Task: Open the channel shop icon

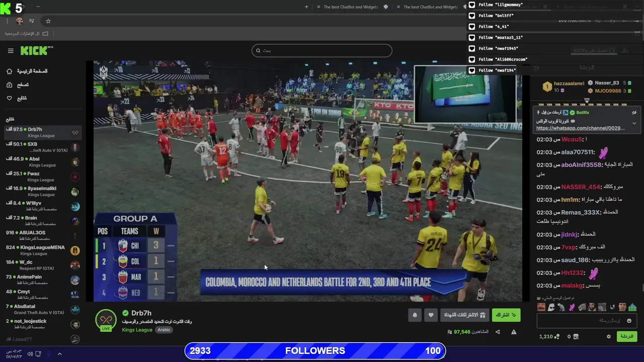Action: [x=576, y=337]
